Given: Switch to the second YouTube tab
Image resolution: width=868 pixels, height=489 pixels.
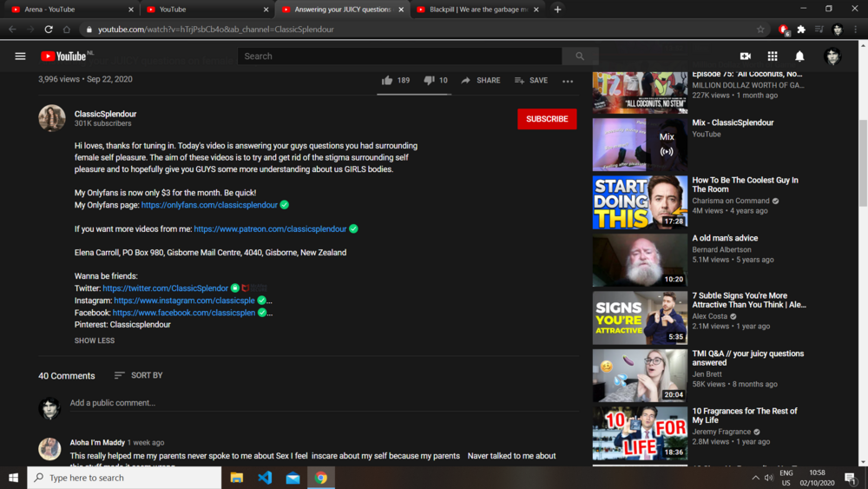Looking at the screenshot, I should coord(206,10).
